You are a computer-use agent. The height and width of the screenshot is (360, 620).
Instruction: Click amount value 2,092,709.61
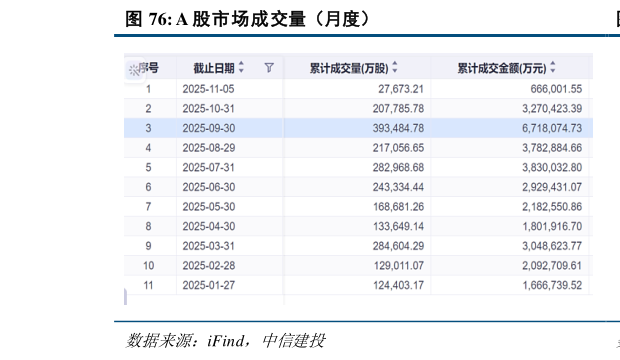pyautogui.click(x=552, y=265)
